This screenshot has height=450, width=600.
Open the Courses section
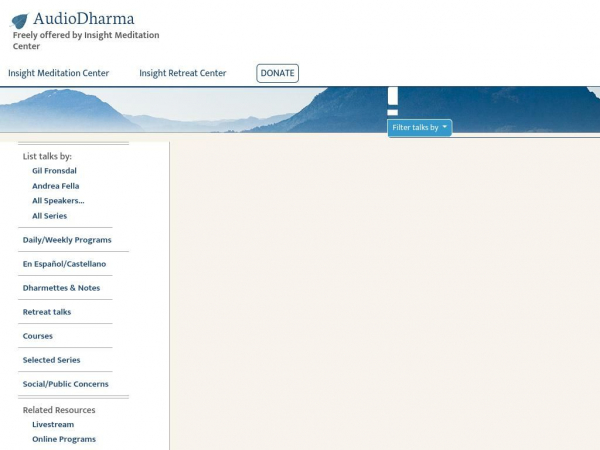click(x=38, y=336)
